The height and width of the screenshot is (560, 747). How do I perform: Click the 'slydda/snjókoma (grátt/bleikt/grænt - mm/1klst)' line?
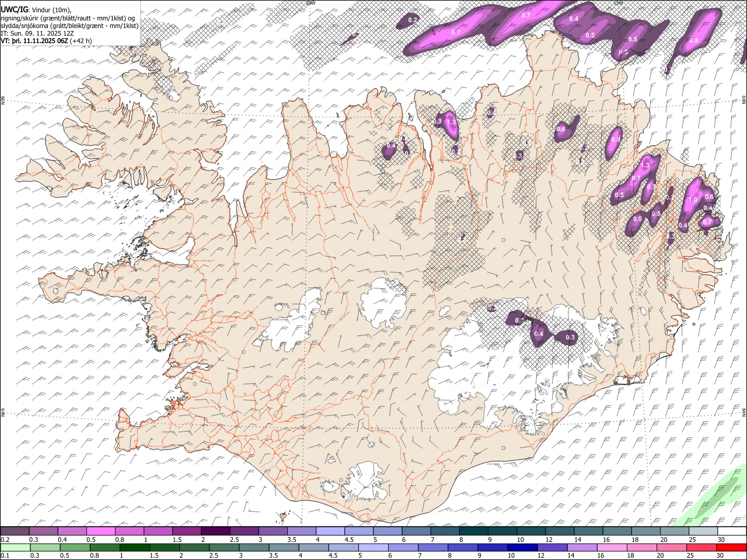(69, 25)
